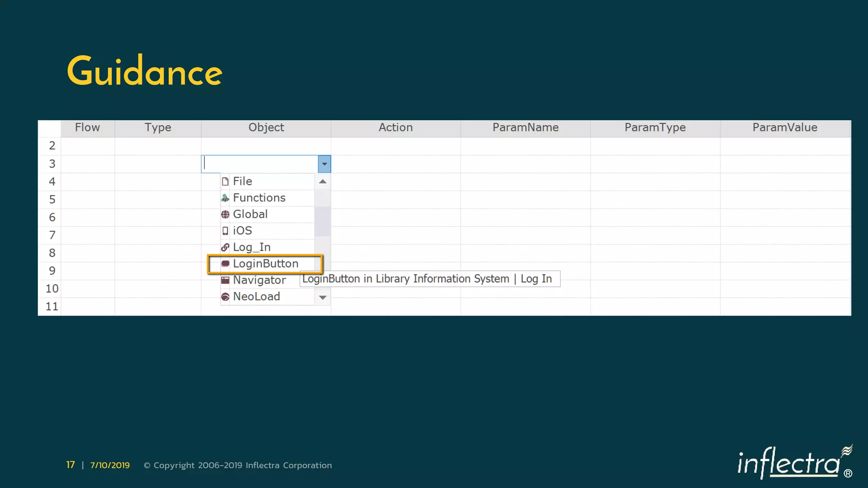Select LoginButton from the dropdown list
The width and height of the screenshot is (868, 488).
click(x=266, y=263)
